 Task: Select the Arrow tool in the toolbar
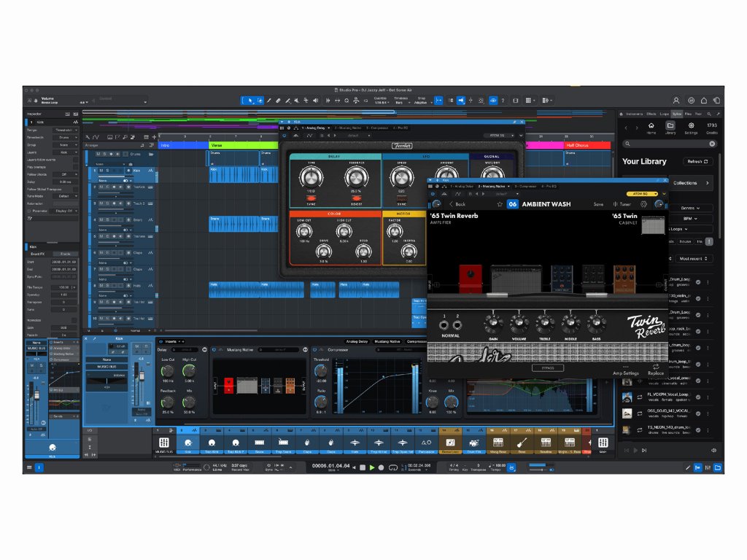(x=250, y=101)
